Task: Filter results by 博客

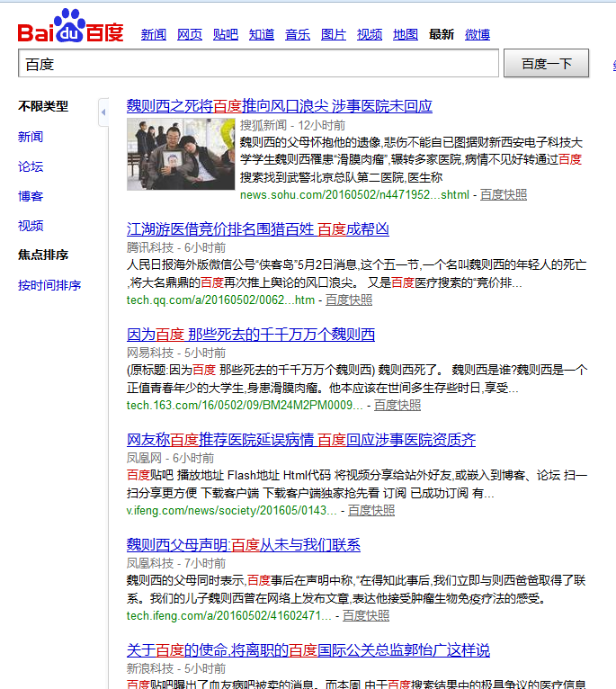Action: (31, 196)
